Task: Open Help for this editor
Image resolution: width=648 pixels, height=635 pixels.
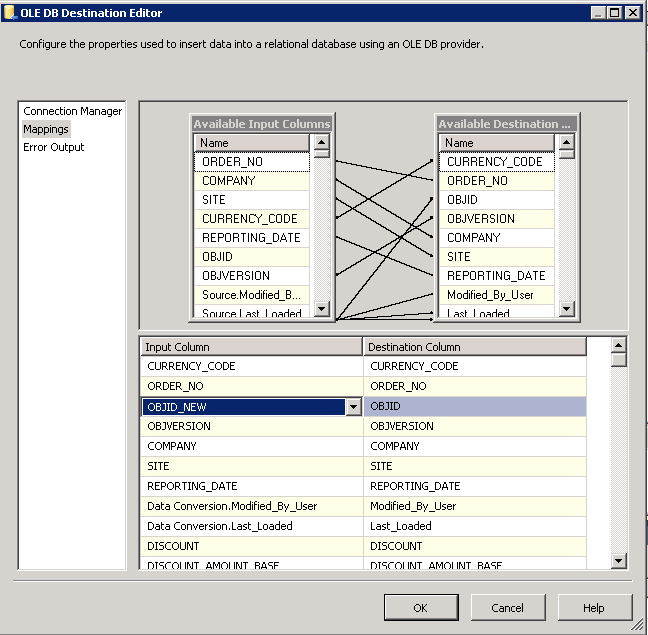Action: tap(594, 607)
